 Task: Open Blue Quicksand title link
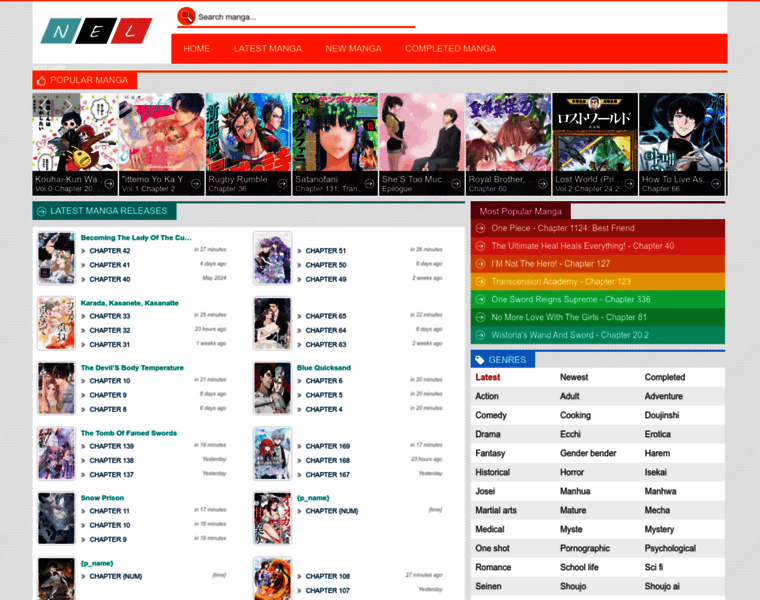(324, 368)
